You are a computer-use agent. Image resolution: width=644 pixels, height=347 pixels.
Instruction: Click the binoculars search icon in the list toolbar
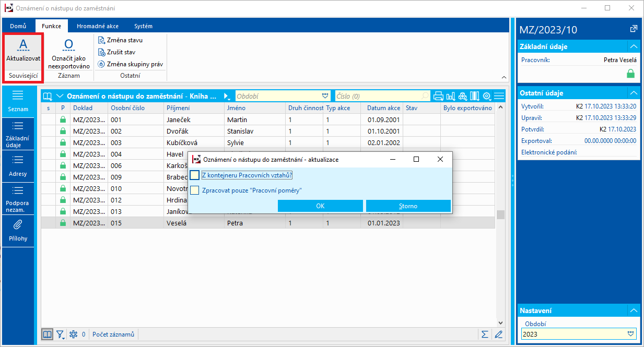(463, 96)
